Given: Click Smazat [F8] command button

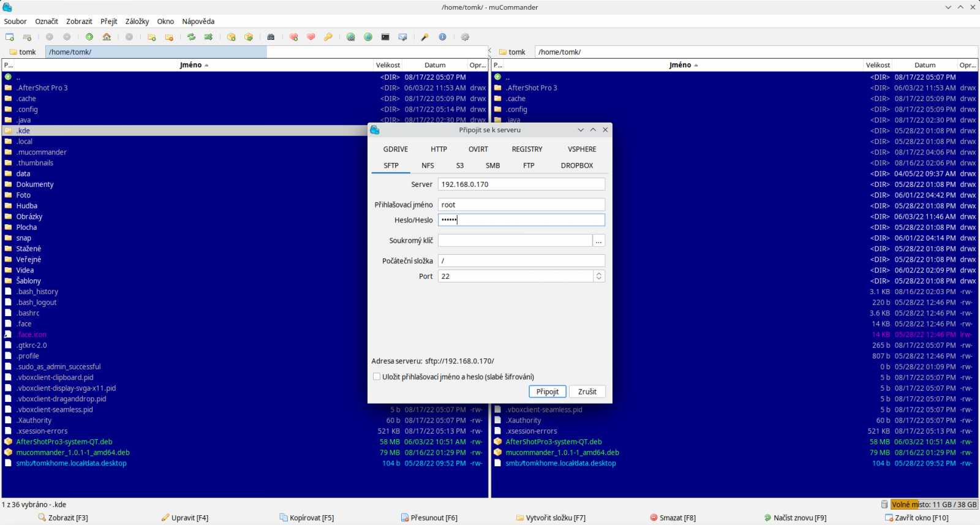Looking at the screenshot, I should (x=673, y=518).
